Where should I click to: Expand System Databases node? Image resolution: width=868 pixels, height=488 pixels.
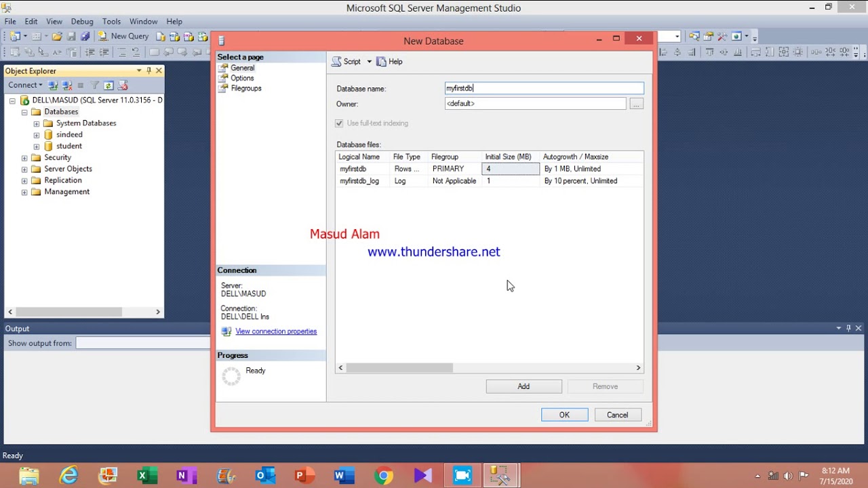(x=37, y=123)
